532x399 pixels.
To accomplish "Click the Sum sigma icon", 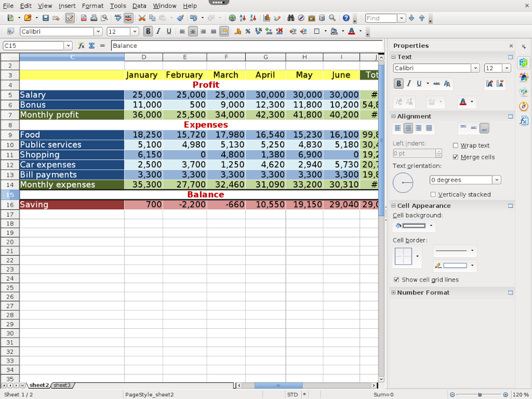I will pyautogui.click(x=91, y=46).
